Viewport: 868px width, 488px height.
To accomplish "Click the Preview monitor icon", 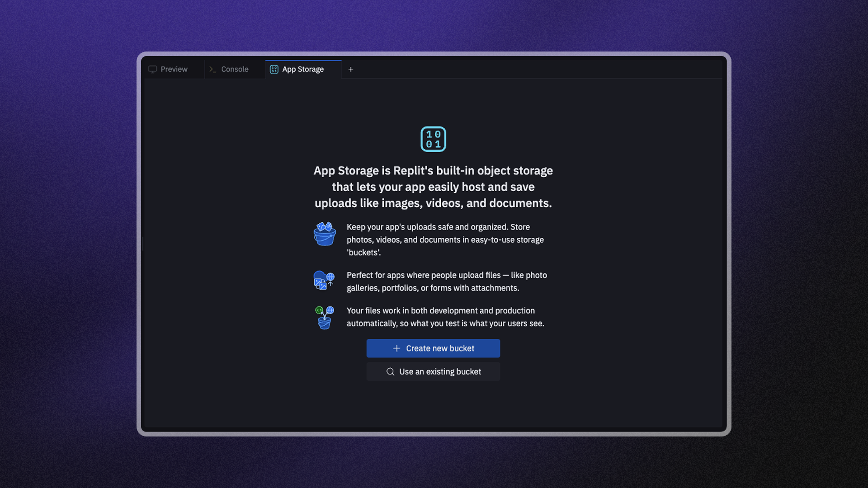I will [x=153, y=69].
